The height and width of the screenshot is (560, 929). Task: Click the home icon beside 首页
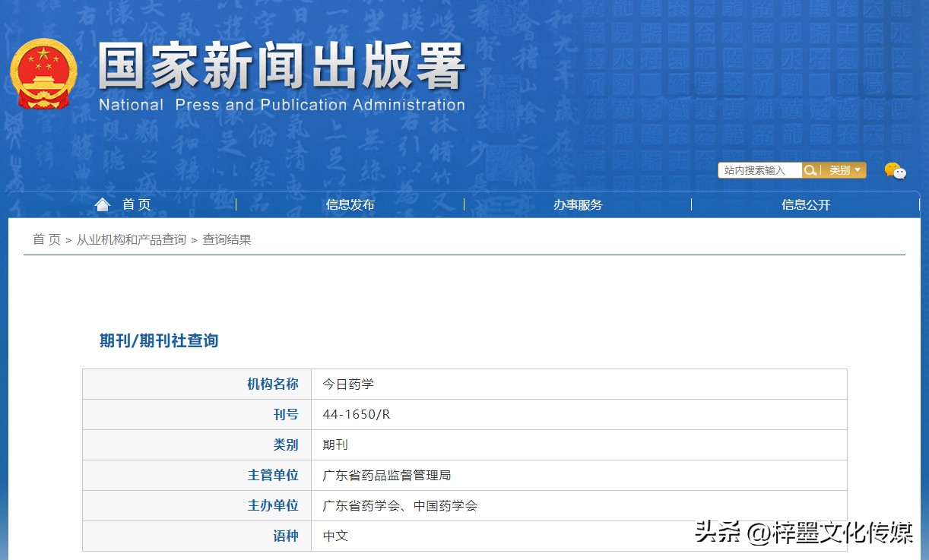point(103,203)
